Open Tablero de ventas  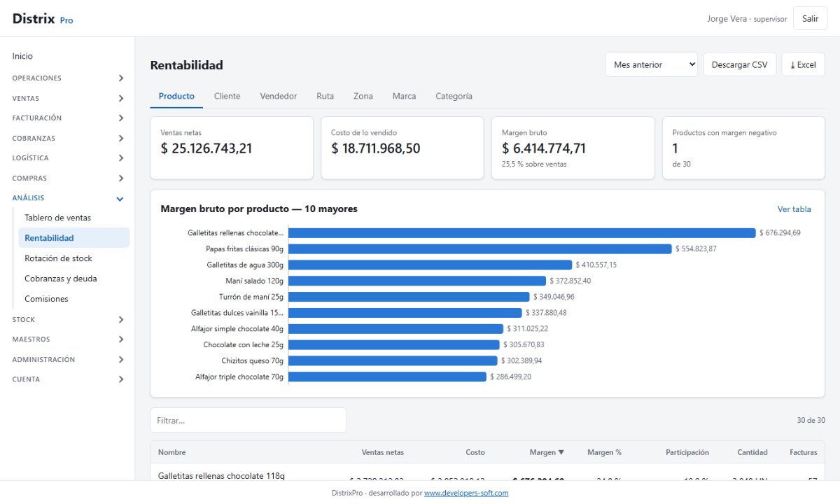coord(74,218)
